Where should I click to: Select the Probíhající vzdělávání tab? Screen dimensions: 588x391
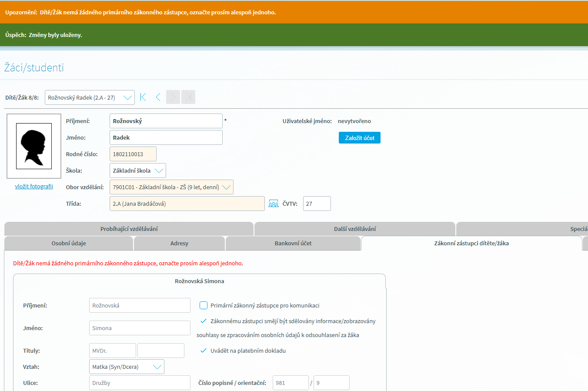click(x=129, y=229)
